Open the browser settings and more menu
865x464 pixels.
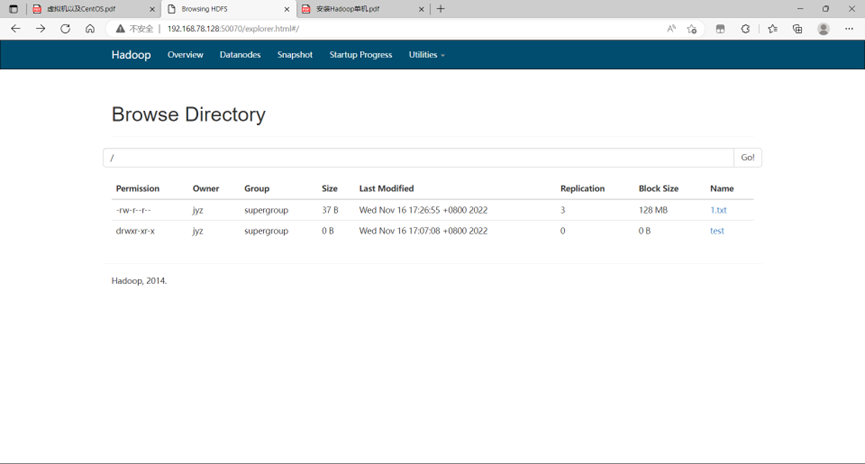[x=849, y=29]
